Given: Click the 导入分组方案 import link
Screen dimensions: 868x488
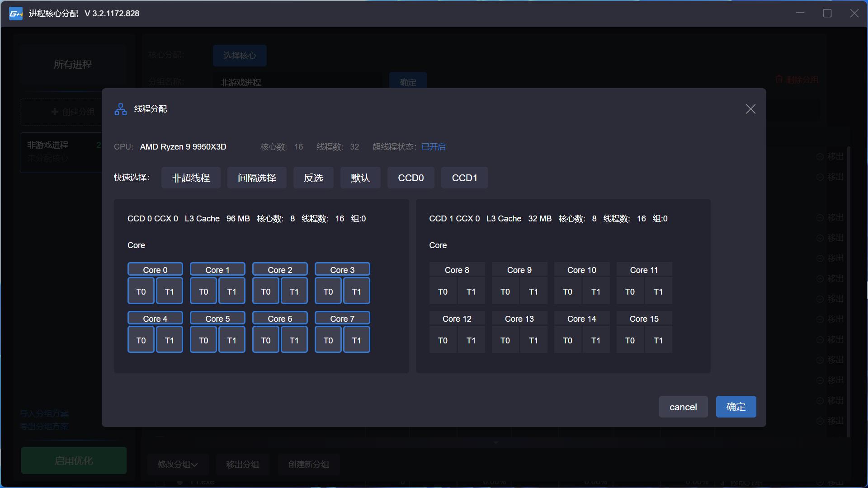Looking at the screenshot, I should (x=44, y=413).
